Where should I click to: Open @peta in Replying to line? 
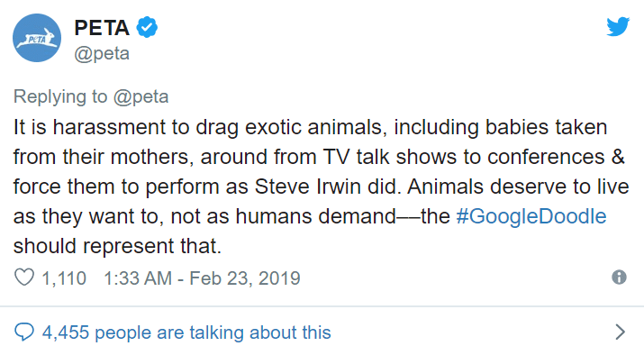141,97
